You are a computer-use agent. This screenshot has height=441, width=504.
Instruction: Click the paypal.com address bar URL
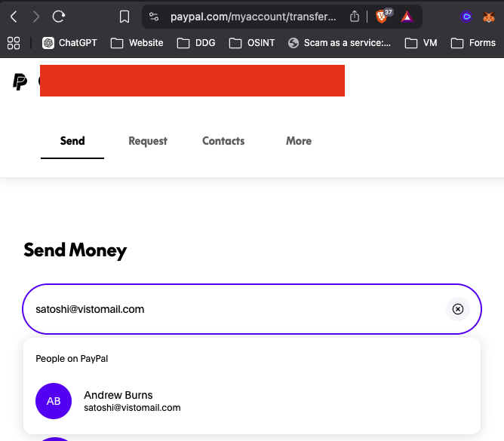pos(253,17)
